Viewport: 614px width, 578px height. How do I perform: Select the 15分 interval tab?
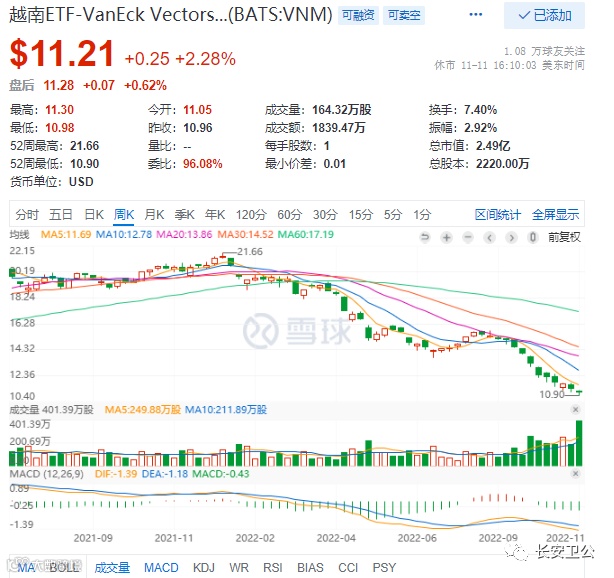coord(361,215)
